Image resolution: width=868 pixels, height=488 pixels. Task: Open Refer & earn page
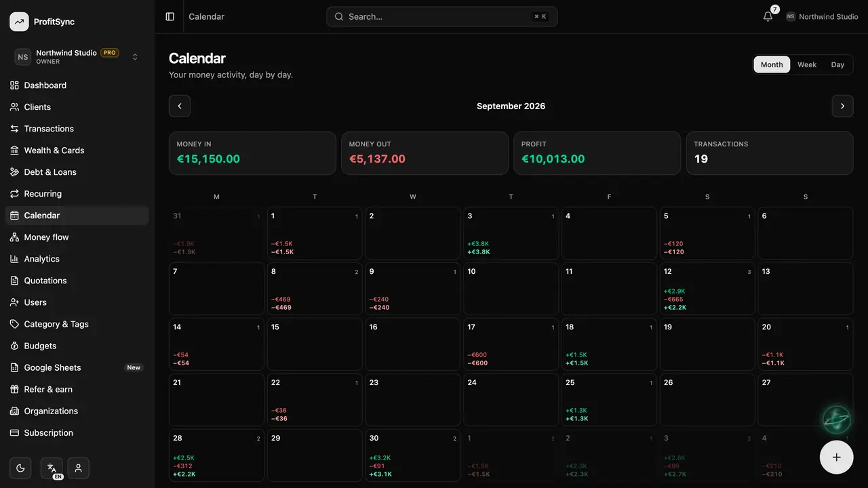(x=77, y=389)
